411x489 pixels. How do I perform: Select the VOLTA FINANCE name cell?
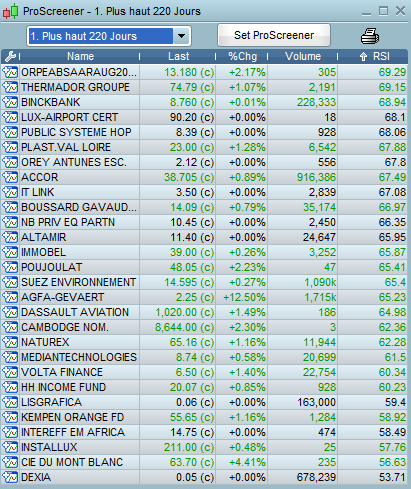pos(80,372)
